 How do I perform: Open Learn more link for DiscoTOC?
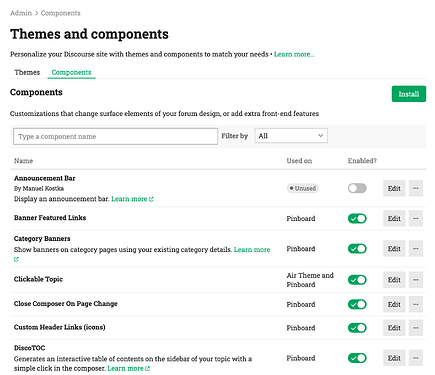click(128, 368)
